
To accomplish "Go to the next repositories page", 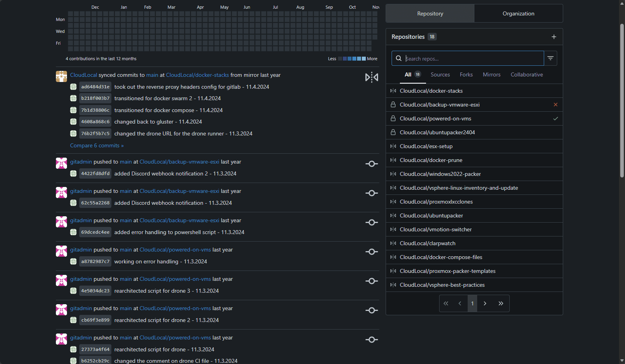I will click(485, 303).
